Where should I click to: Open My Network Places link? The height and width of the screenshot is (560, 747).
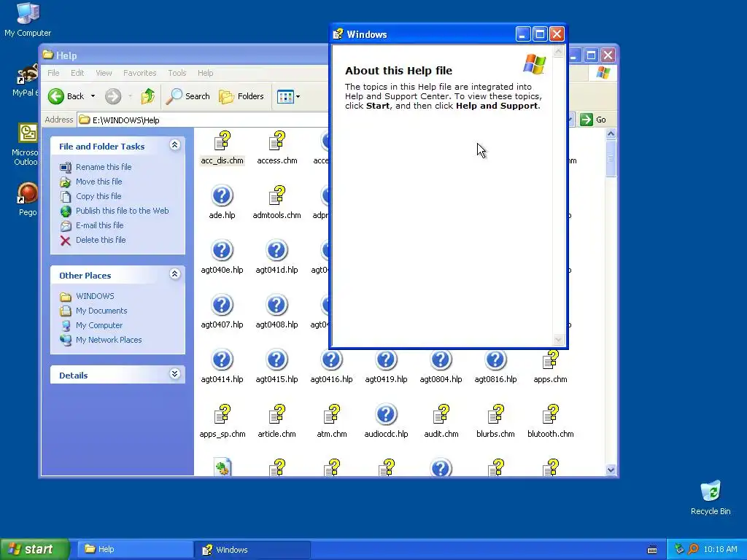point(109,340)
